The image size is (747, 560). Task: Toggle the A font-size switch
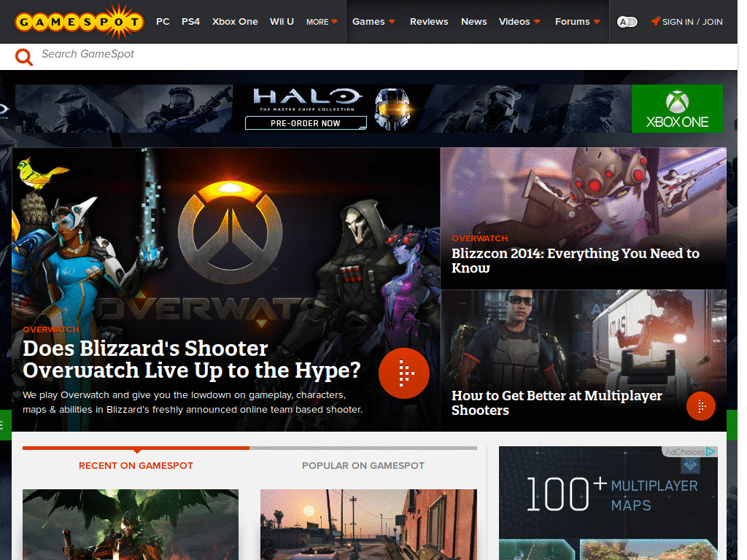click(627, 22)
